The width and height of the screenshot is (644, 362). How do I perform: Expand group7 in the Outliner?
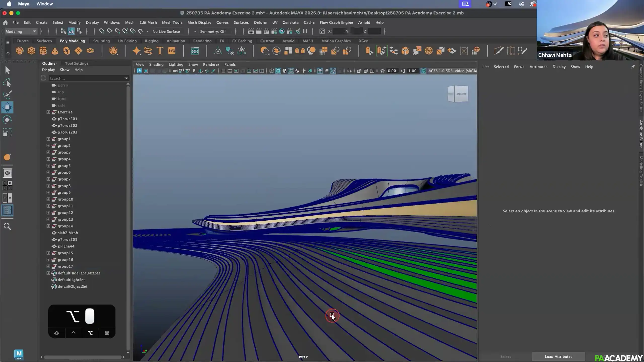[x=48, y=179]
